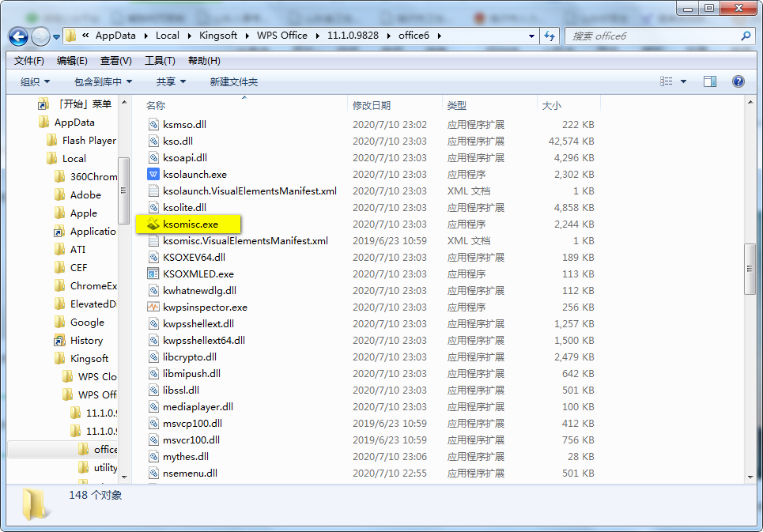This screenshot has width=763, height=532.
Task: Select the file msvcp100.dll
Action: pyautogui.click(x=192, y=423)
